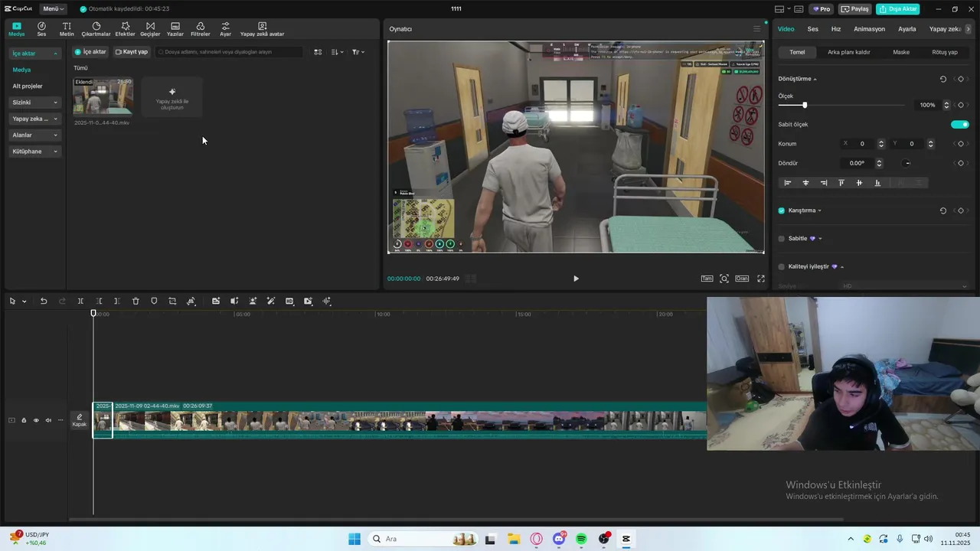Screen dimensions: 980x551
Task: Click the Kapak cover button
Action: pos(80,420)
